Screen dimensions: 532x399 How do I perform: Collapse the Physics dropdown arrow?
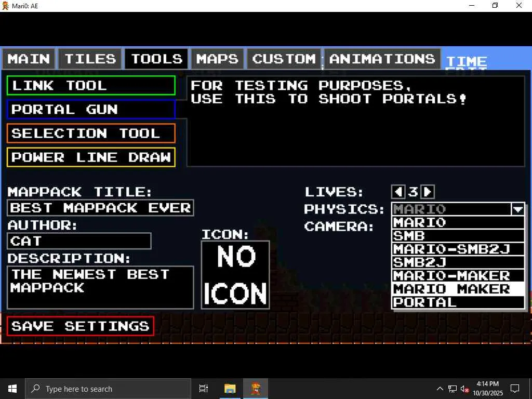pos(518,209)
